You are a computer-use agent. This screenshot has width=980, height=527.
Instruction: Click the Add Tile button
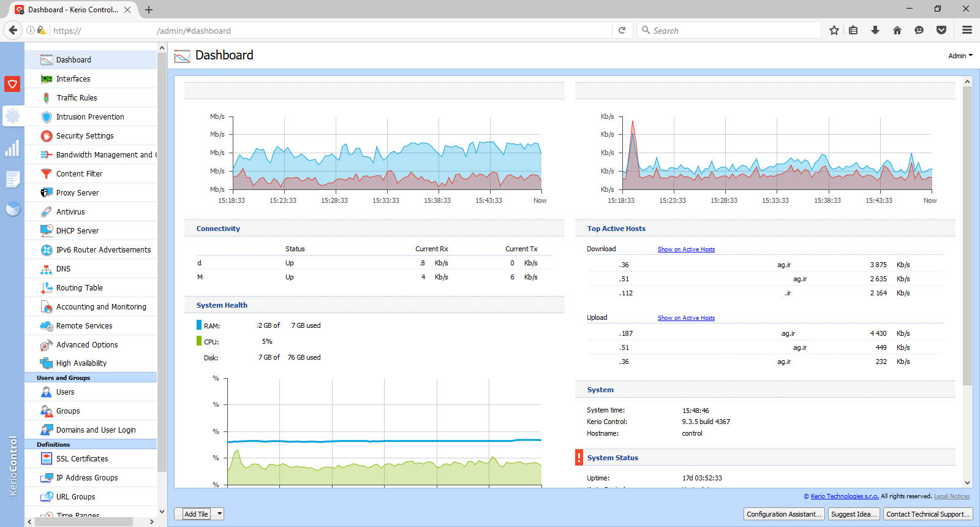(x=196, y=514)
